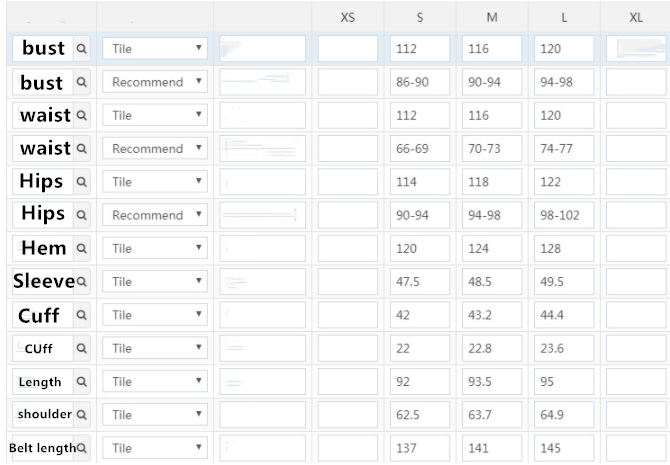The image size is (670, 465).
Task: Click search icon in Hips Recommend row
Action: coord(81,215)
